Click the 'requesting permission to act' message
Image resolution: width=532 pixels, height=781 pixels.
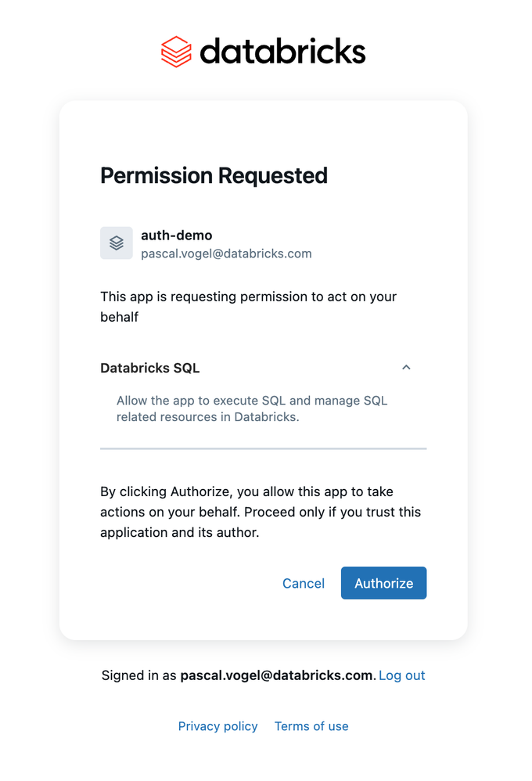click(x=249, y=307)
